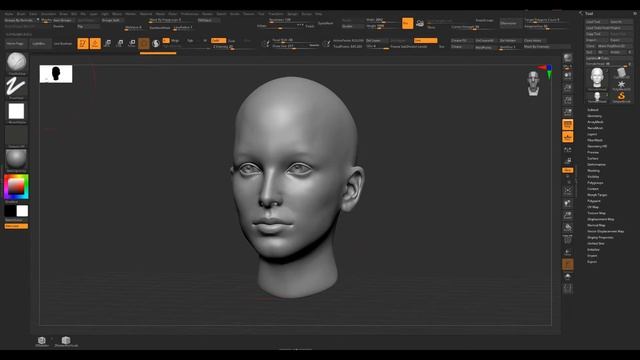This screenshot has width=640, height=360.
Task: Toggle Zadd sculpting mode
Action: (218, 40)
